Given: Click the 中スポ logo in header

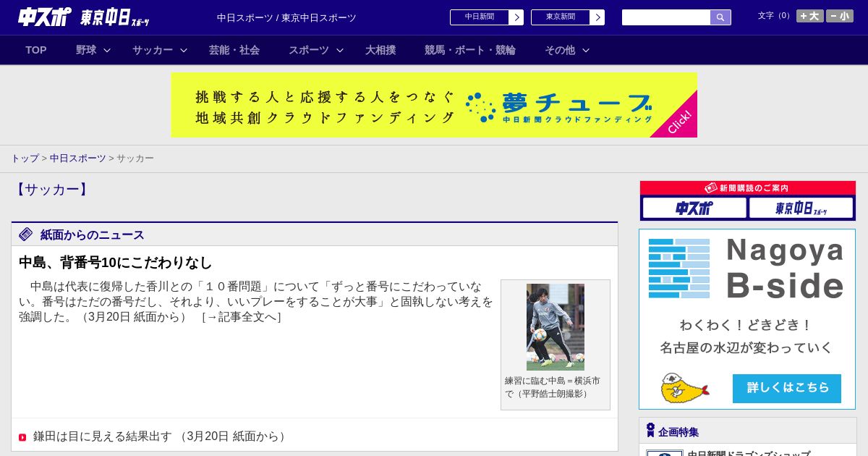Looking at the screenshot, I should point(45,17).
